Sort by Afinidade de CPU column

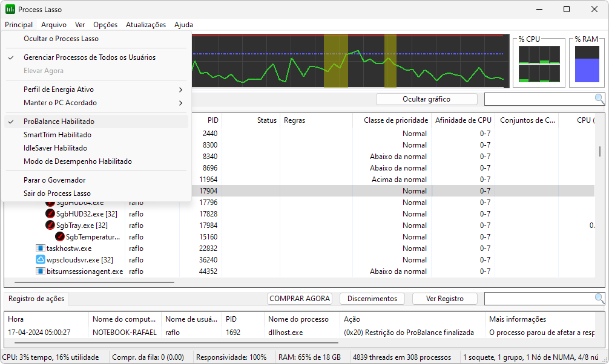click(x=463, y=120)
